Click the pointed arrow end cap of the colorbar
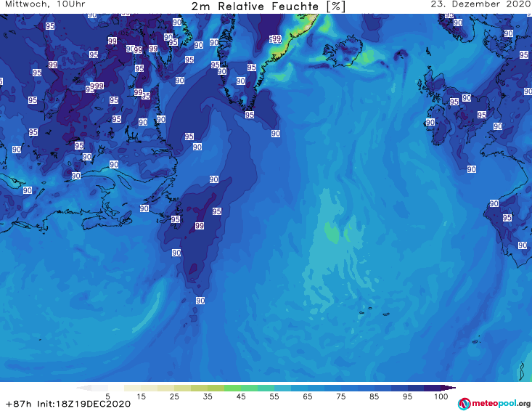The image size is (532, 411). coord(449,388)
